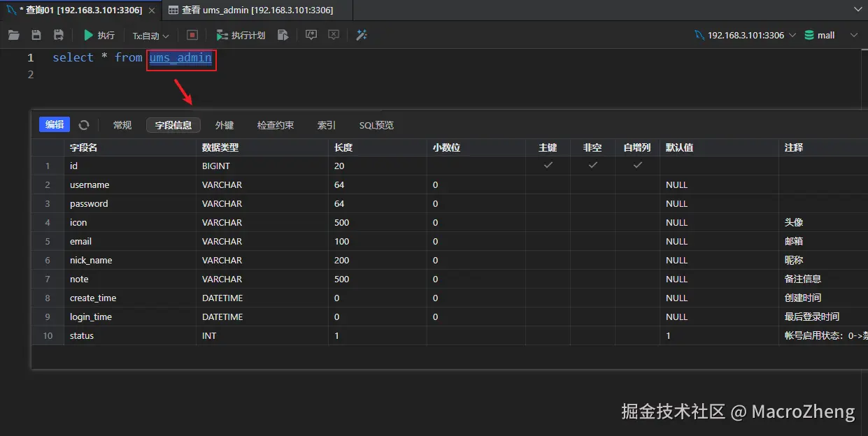Close the 查询01 tab
Image resolution: width=868 pixels, height=436 pixels.
click(x=153, y=10)
